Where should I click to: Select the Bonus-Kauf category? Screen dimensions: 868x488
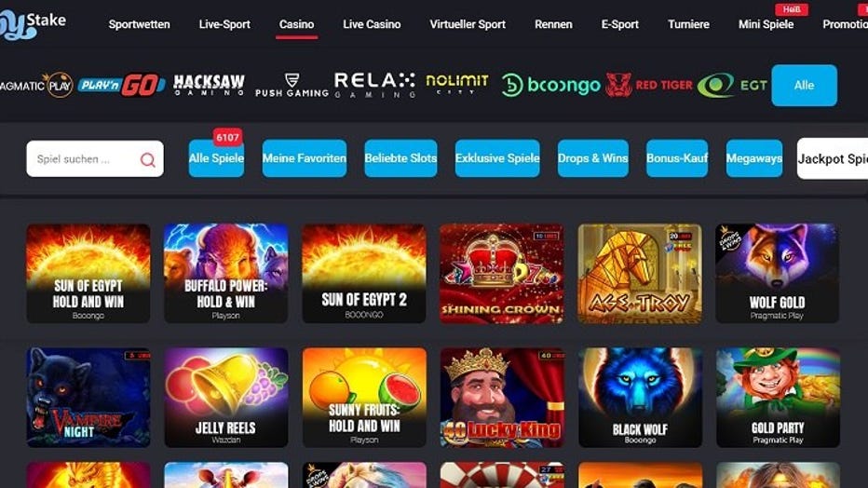coord(677,158)
